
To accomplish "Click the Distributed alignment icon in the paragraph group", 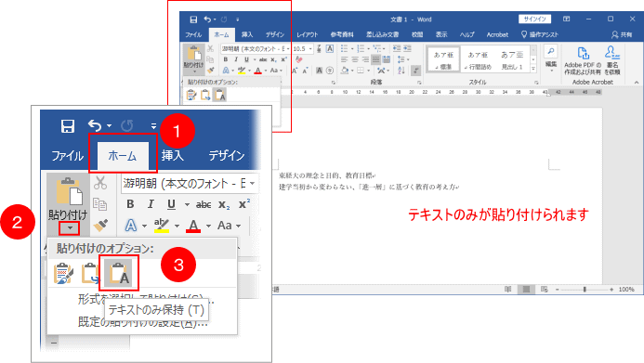I will 386,60.
